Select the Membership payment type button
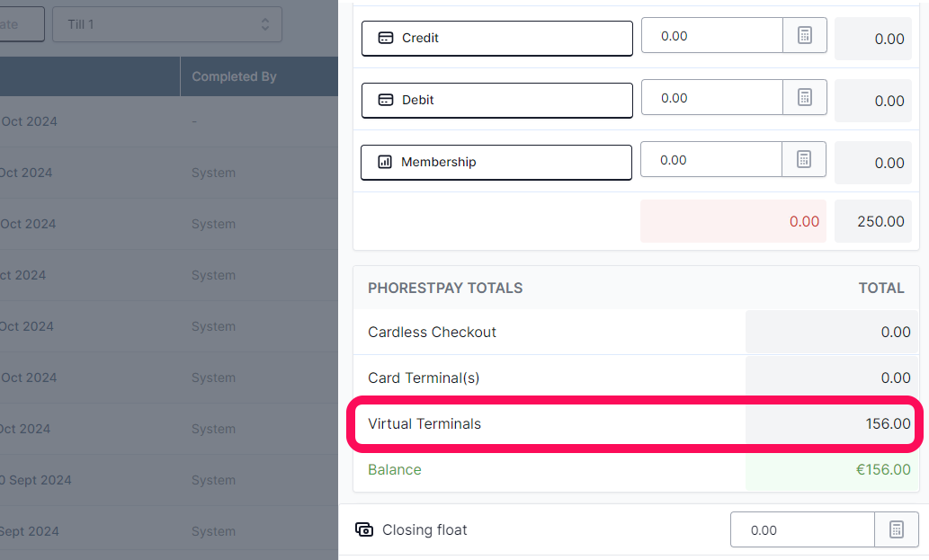 coord(496,162)
